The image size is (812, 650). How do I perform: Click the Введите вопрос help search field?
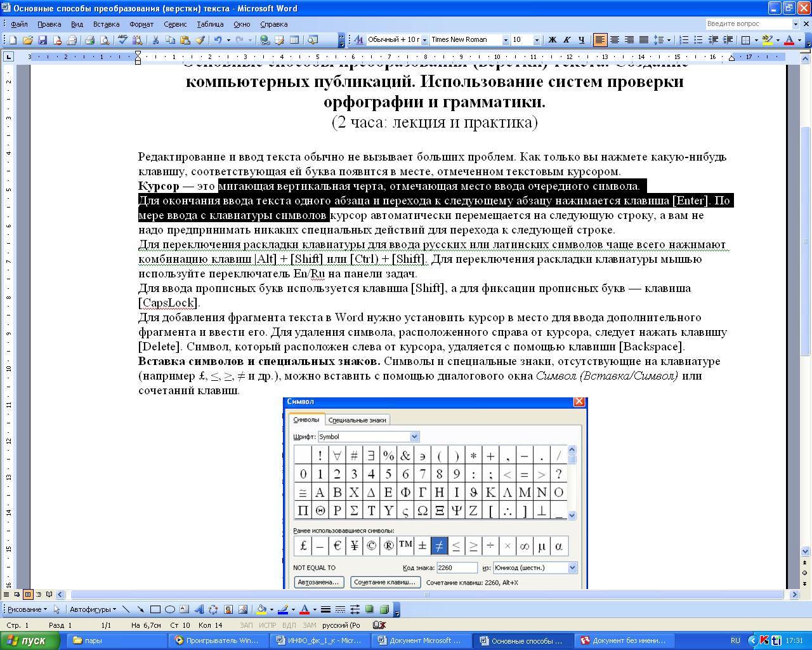pos(749,23)
